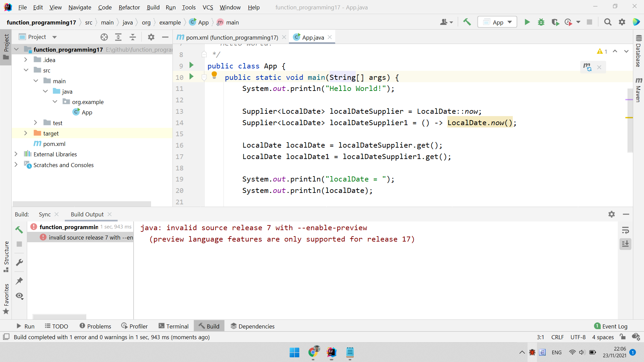Click the run gutter arrow on line 10
Screen dimensions: 644x362
click(191, 76)
